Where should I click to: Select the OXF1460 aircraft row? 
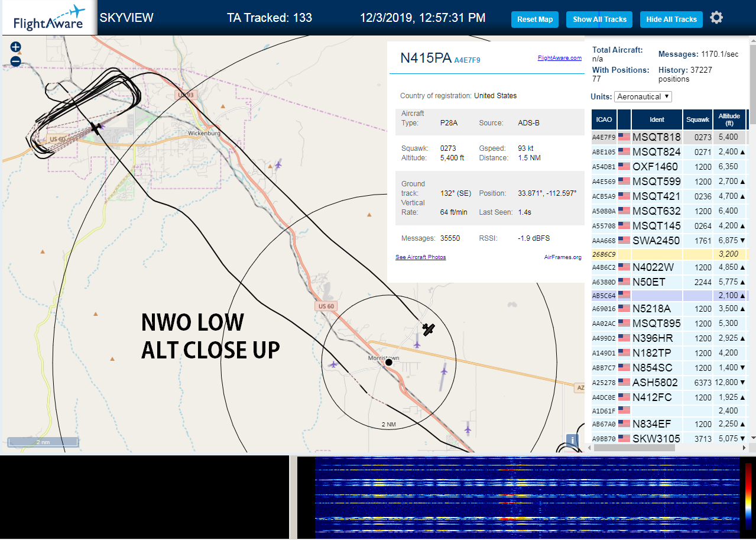click(670, 167)
